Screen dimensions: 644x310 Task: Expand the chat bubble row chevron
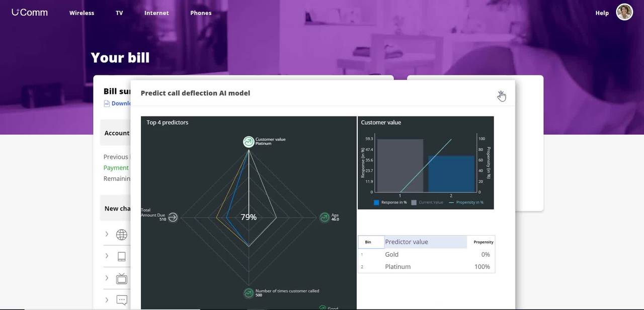[107, 300]
